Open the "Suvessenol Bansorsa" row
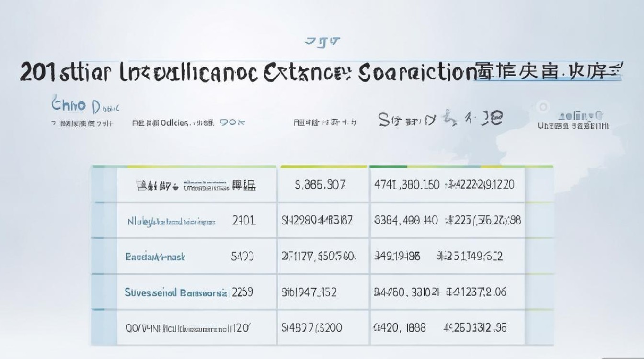644x359 pixels. [x=176, y=292]
